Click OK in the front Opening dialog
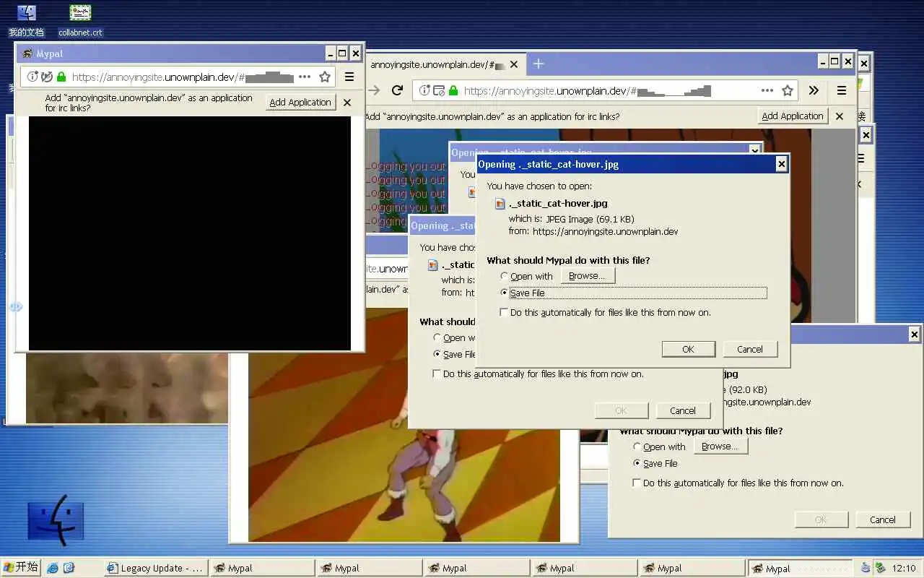This screenshot has height=578, width=924. pyautogui.click(x=689, y=349)
